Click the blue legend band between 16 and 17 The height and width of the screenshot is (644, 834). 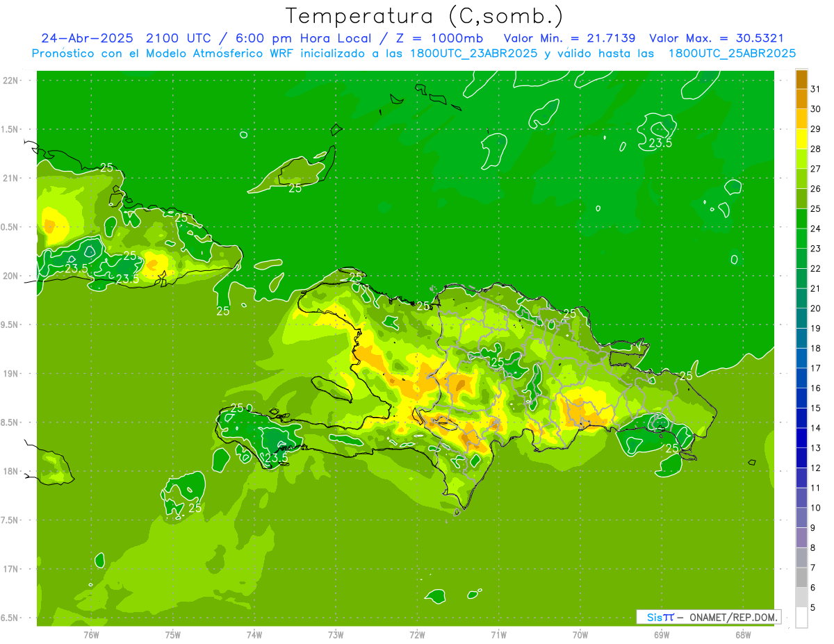coord(802,379)
